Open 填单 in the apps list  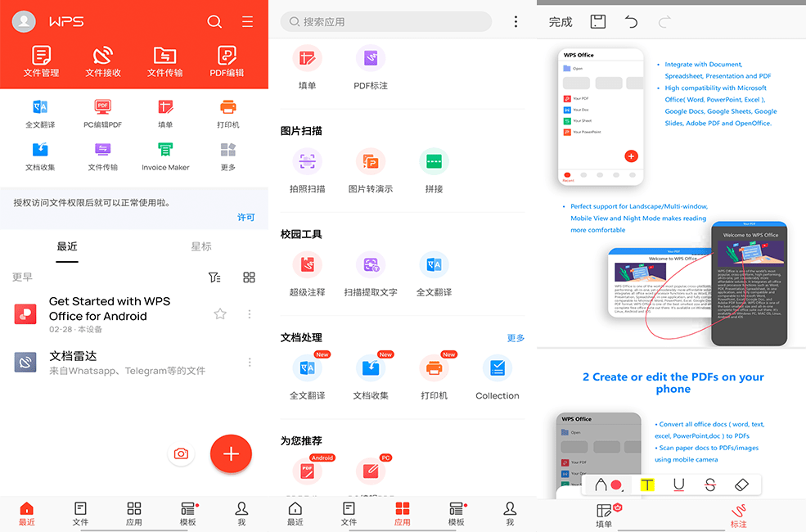tap(308, 67)
